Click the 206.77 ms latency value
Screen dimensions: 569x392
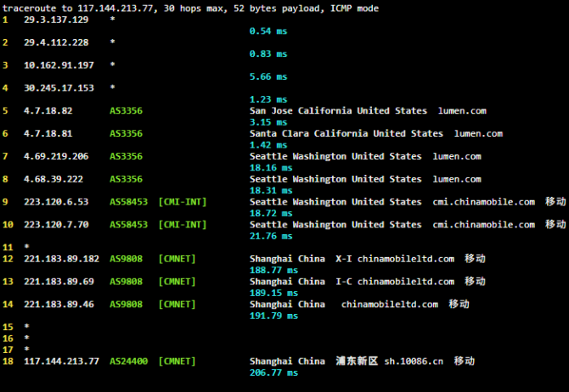pyautogui.click(x=271, y=372)
